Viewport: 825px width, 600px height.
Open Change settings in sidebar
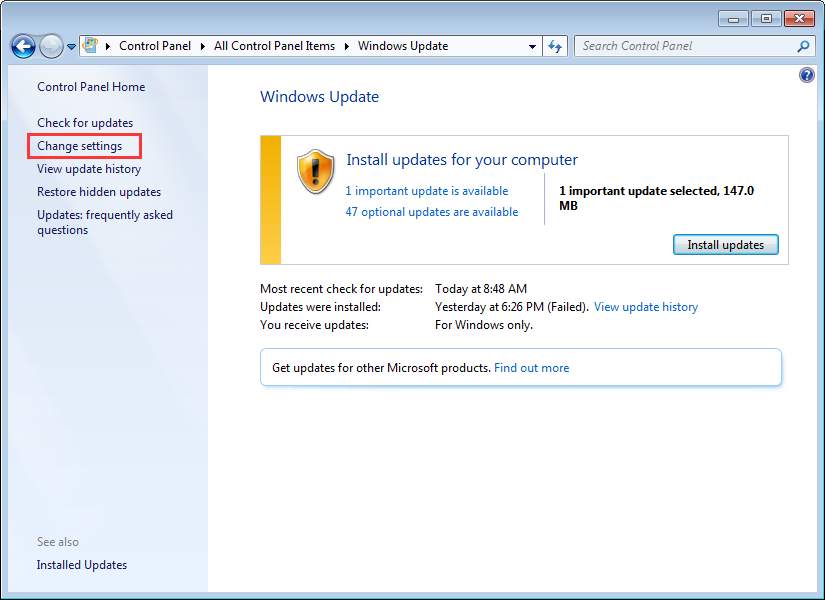[79, 146]
